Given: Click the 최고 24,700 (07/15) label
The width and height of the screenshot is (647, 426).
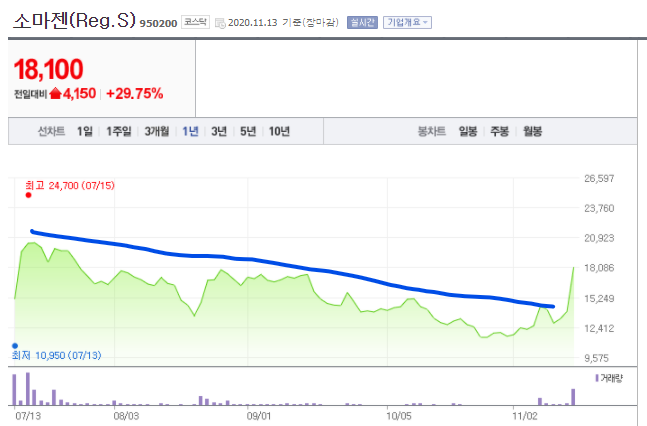Looking at the screenshot, I should [x=70, y=185].
